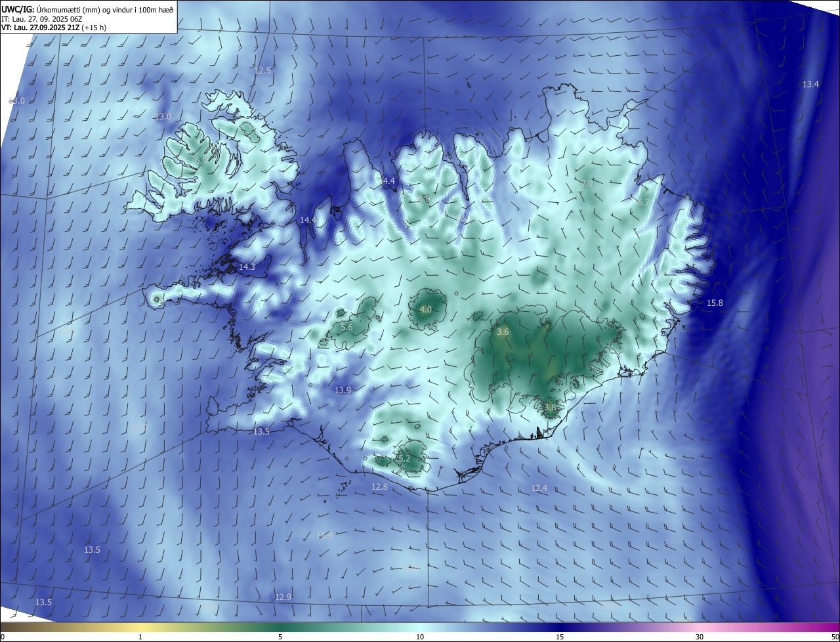Click the 3.6 value on Vatnajökull
This screenshot has height=642, width=840.
click(503, 332)
